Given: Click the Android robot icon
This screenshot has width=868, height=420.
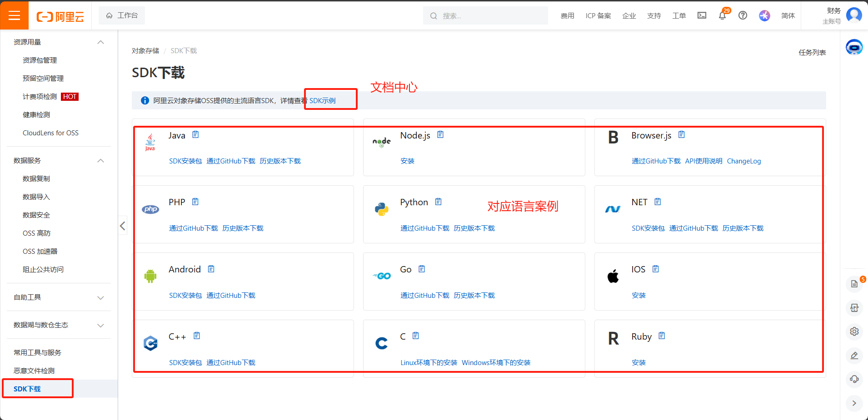Looking at the screenshot, I should point(150,276).
